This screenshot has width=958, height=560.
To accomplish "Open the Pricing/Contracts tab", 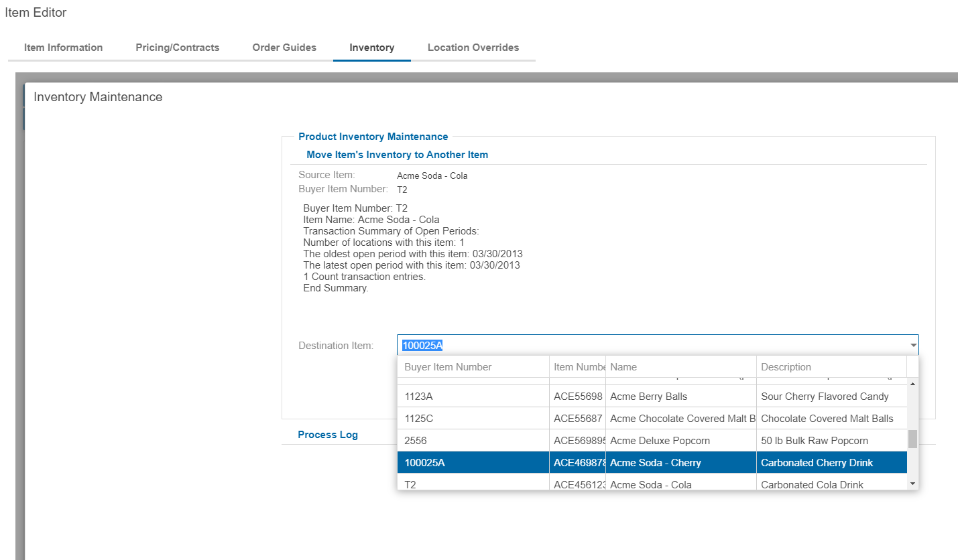I will pyautogui.click(x=177, y=48).
